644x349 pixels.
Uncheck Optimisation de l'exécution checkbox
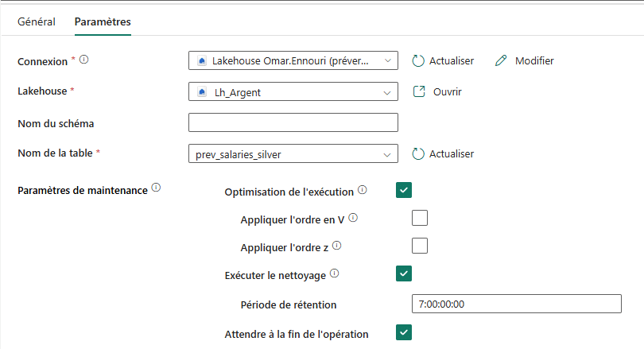[x=404, y=190]
